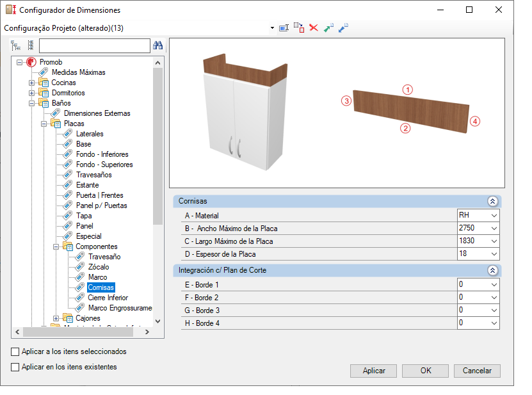Select Puerta | Frentes in the tree
The height and width of the screenshot is (395, 532).
99,195
